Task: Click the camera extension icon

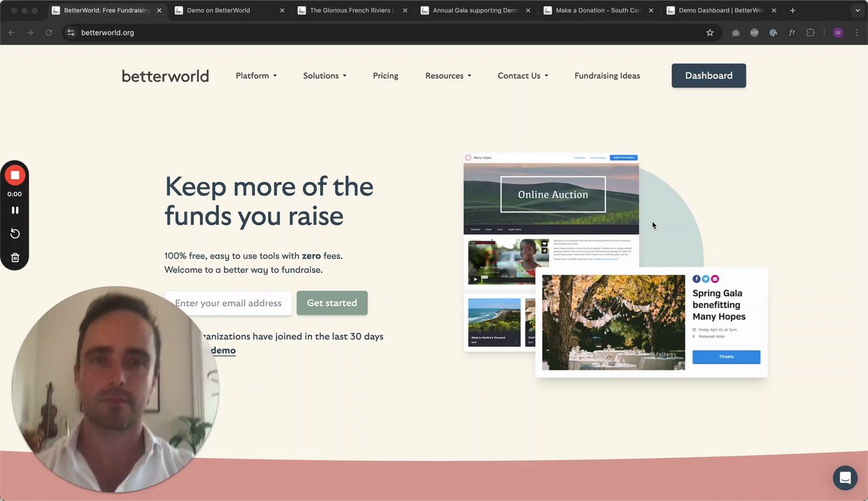Action: point(736,33)
